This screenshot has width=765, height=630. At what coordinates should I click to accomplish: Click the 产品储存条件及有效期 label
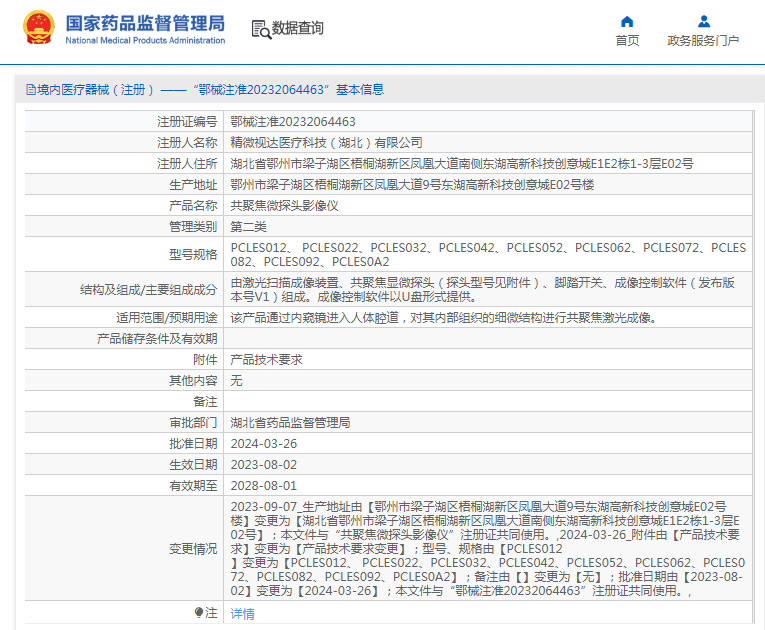pyautogui.click(x=157, y=338)
